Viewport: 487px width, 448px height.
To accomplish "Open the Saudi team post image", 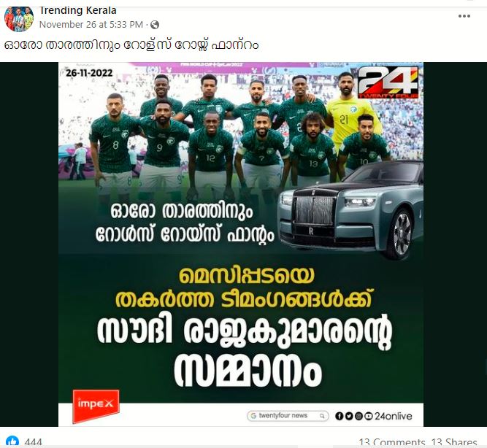I will pyautogui.click(x=241, y=244).
